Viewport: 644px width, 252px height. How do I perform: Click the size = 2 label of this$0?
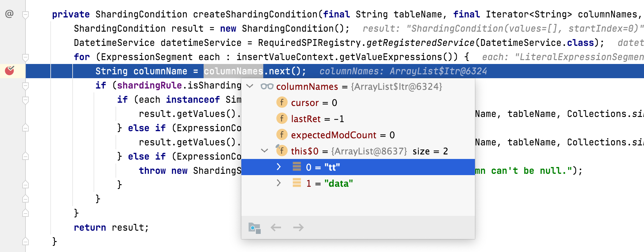pyautogui.click(x=430, y=151)
